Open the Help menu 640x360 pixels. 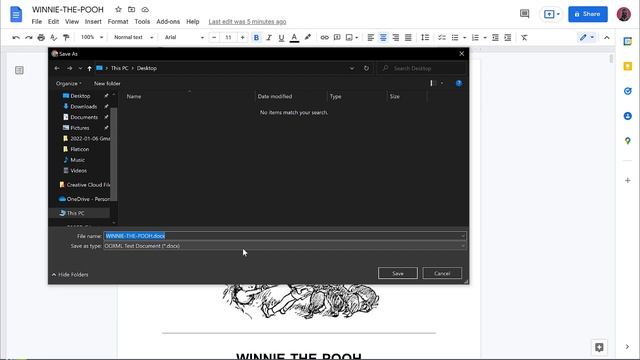(x=193, y=22)
